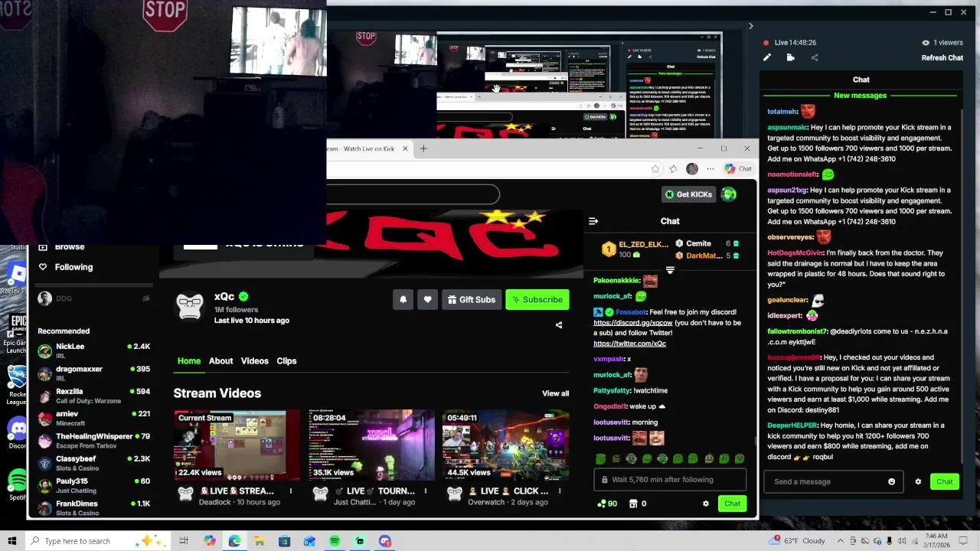Click the Following heart icon in sidebar

click(43, 267)
